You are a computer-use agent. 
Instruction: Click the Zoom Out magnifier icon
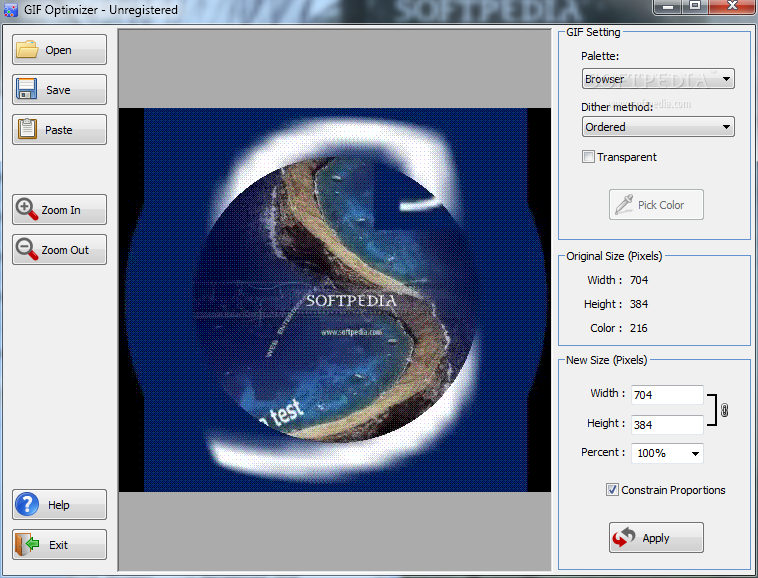(x=27, y=249)
